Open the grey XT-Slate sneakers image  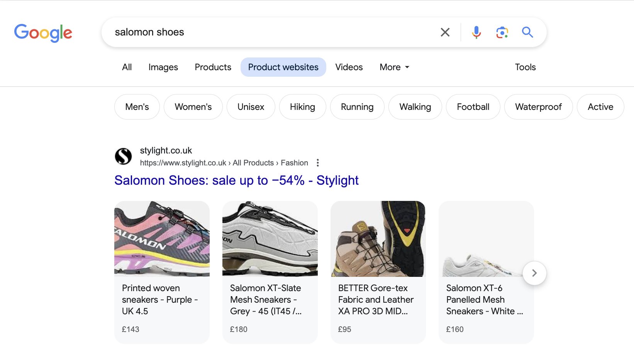(x=270, y=239)
